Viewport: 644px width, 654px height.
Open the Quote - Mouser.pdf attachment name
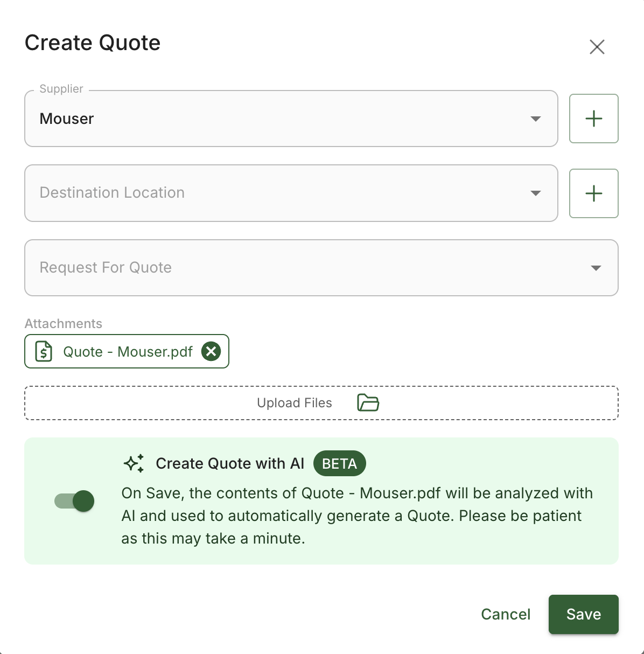point(128,352)
